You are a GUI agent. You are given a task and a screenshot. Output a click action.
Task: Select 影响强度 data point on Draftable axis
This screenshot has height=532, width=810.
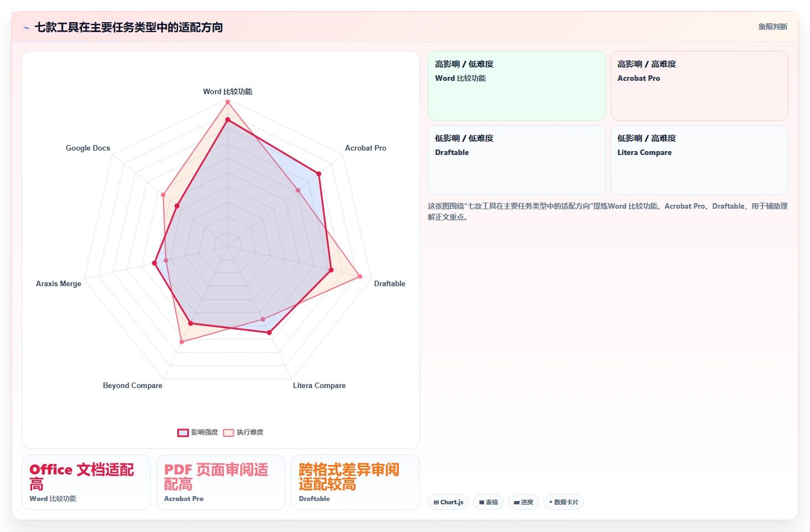331,270
